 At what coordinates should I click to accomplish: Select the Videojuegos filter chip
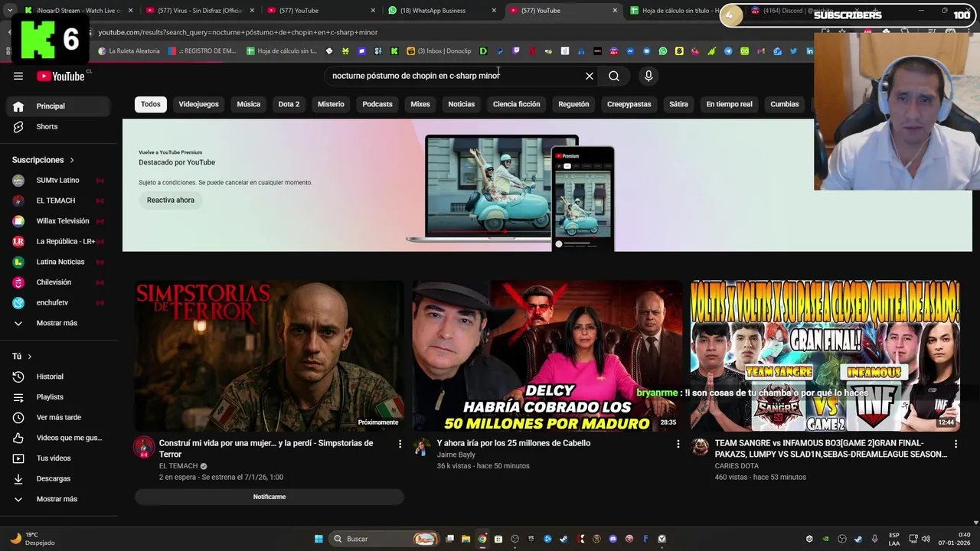tap(198, 104)
